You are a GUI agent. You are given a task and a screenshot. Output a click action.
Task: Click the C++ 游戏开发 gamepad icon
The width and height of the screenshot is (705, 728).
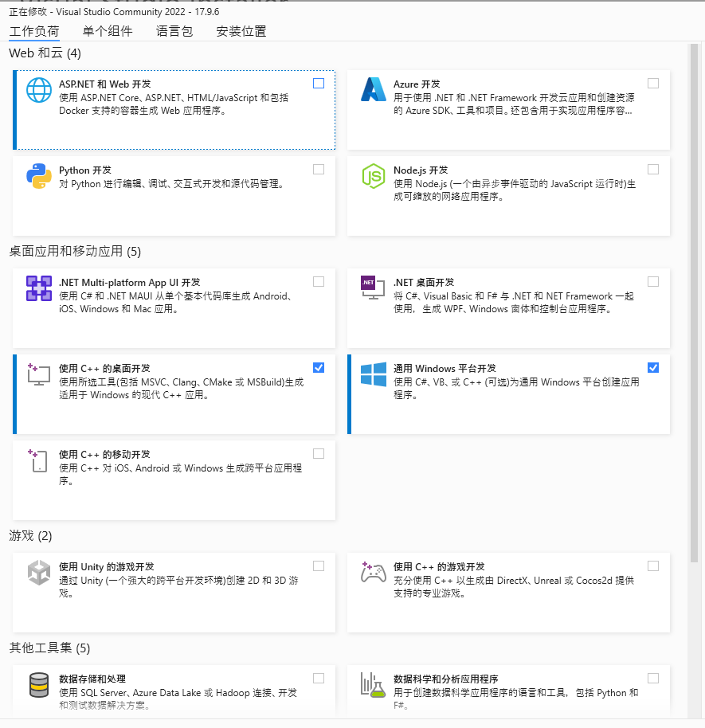tap(374, 572)
